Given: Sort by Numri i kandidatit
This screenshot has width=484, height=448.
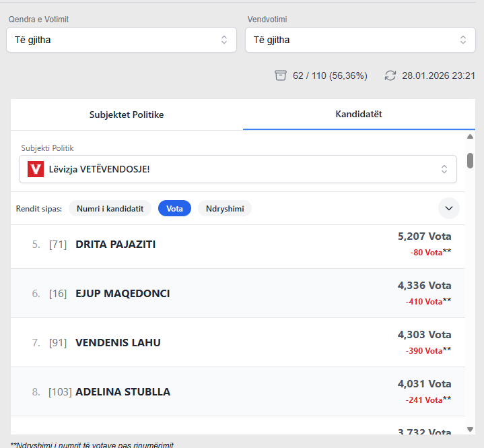Looking at the screenshot, I should [110, 209].
